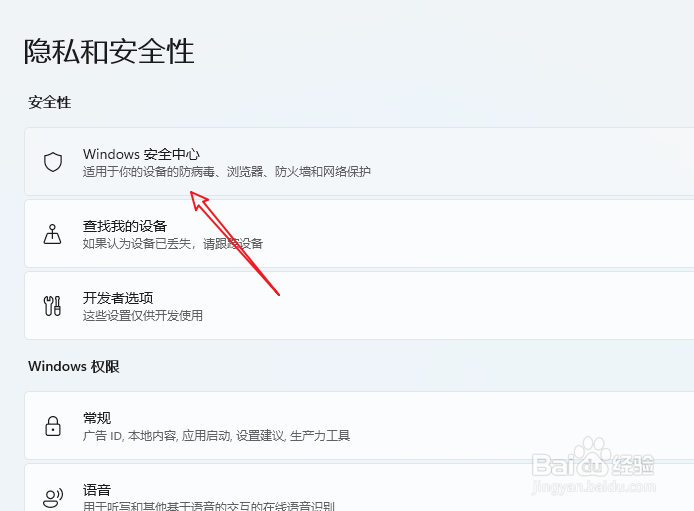The image size is (694, 511).
Task: Open 语音 settings entry
Action: point(359,488)
